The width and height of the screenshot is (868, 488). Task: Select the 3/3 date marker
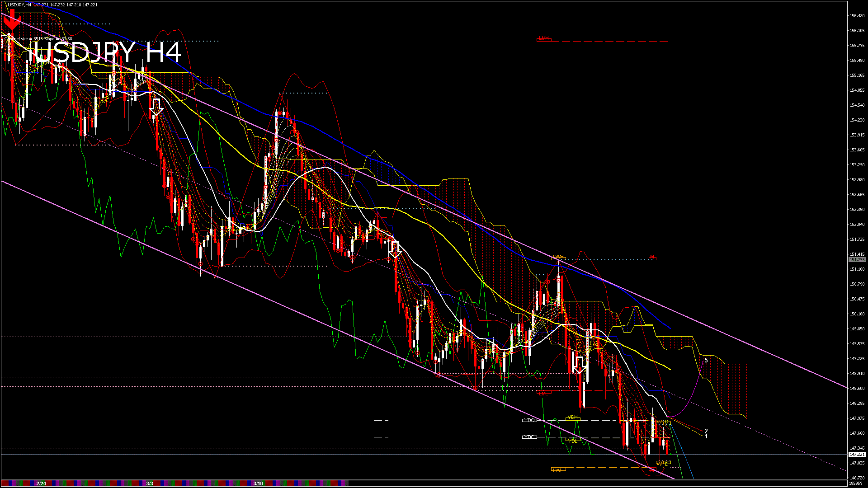coord(150,483)
